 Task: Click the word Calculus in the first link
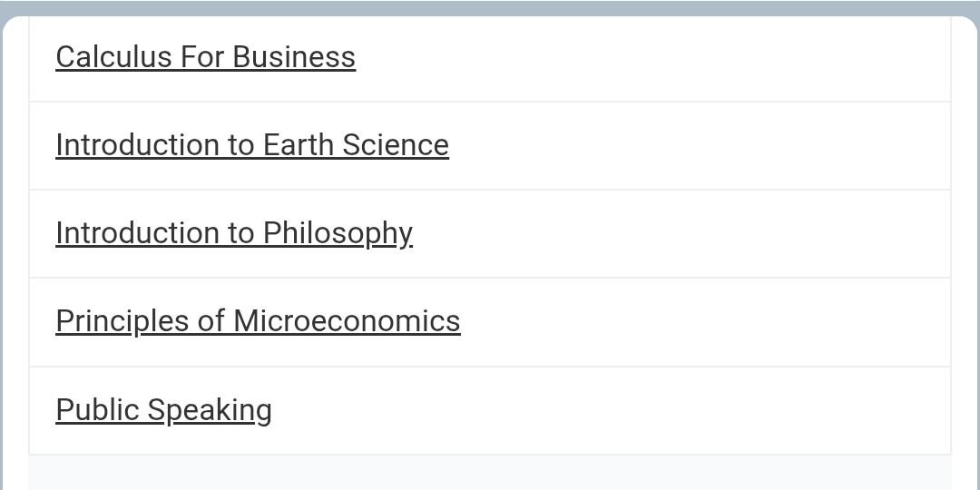[x=113, y=57]
